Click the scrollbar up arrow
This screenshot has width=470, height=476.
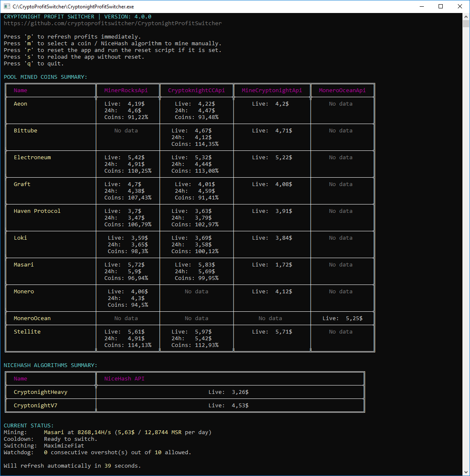pyautogui.click(x=466, y=16)
